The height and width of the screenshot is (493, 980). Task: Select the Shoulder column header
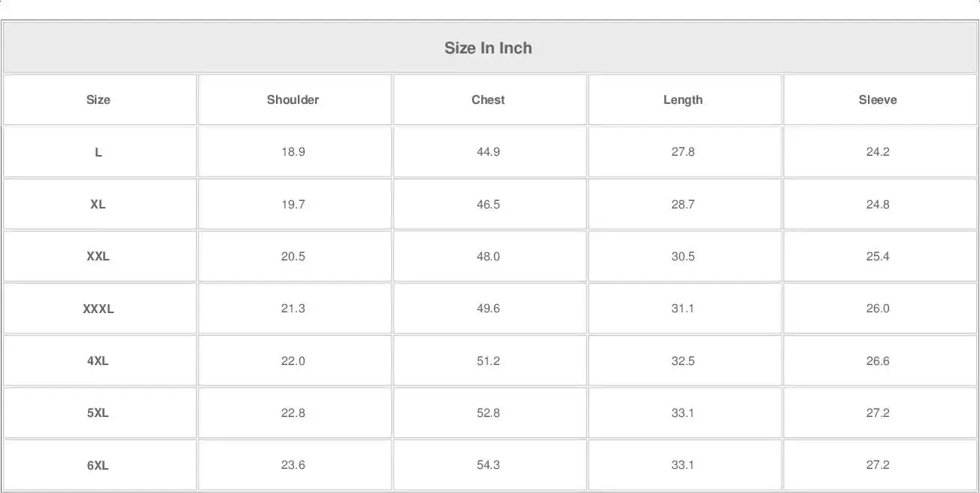click(x=293, y=99)
